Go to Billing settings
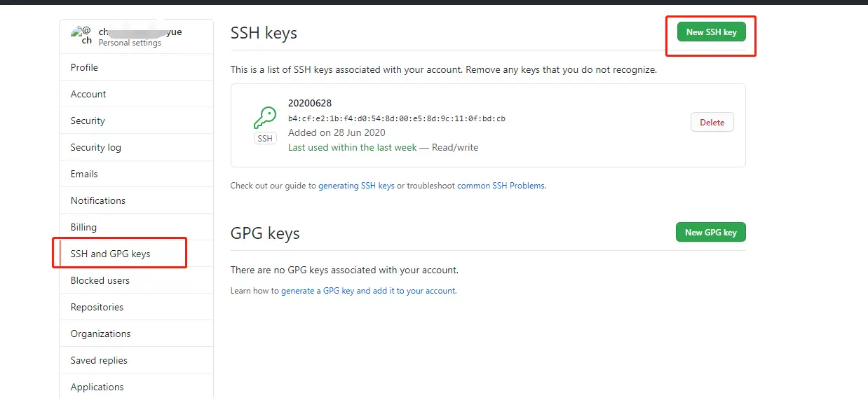 (83, 227)
